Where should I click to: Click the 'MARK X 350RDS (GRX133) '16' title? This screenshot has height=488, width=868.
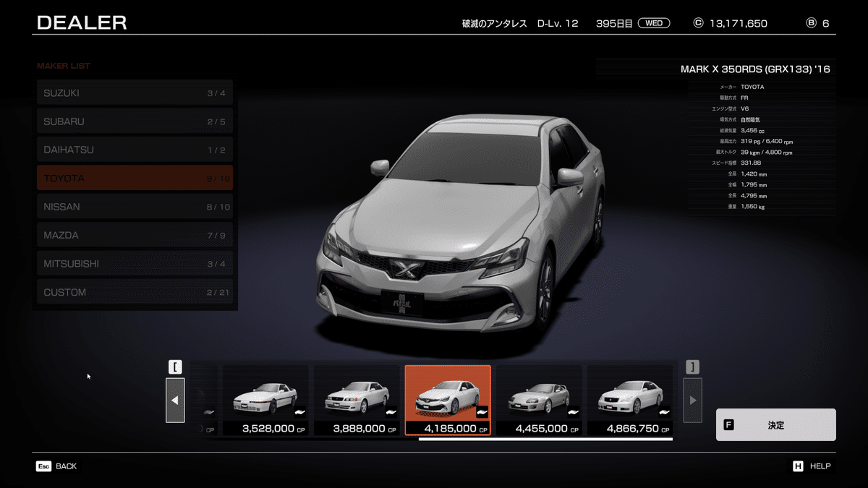pyautogui.click(x=755, y=69)
